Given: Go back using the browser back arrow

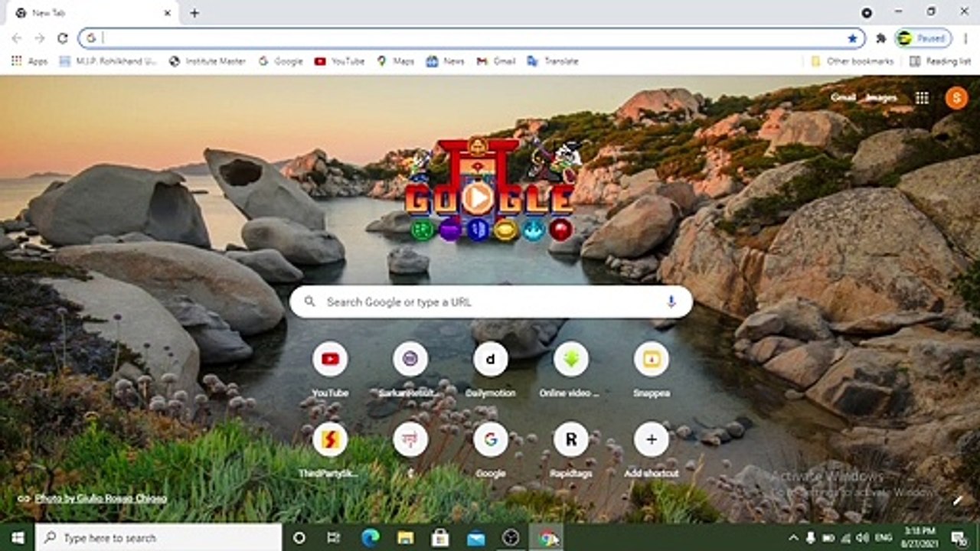Looking at the screenshot, I should [17, 38].
